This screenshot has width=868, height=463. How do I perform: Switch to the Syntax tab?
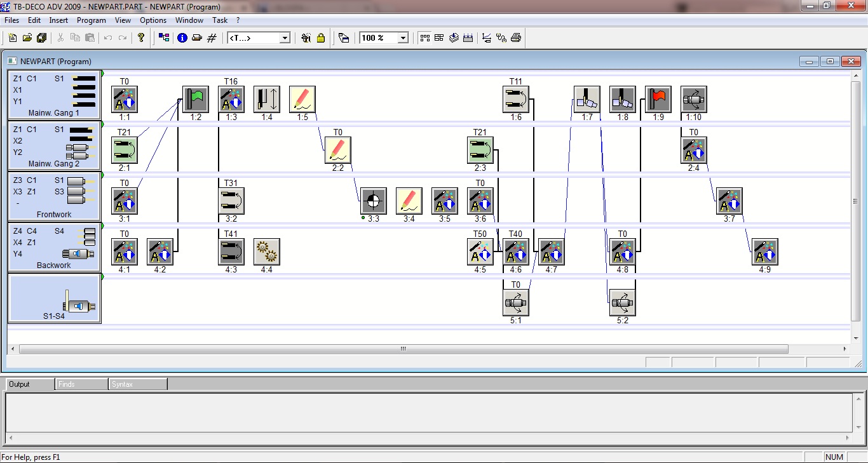pyautogui.click(x=138, y=384)
